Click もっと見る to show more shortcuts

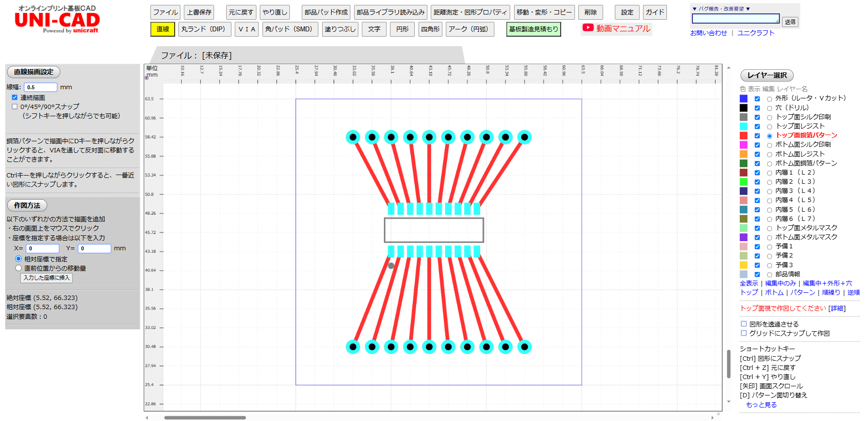761,405
